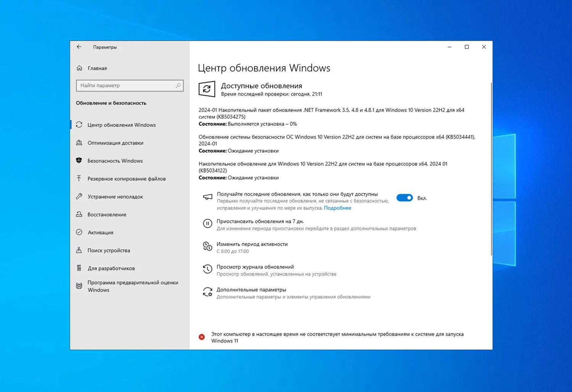Click the magnifier icon in the search box

[x=178, y=86]
